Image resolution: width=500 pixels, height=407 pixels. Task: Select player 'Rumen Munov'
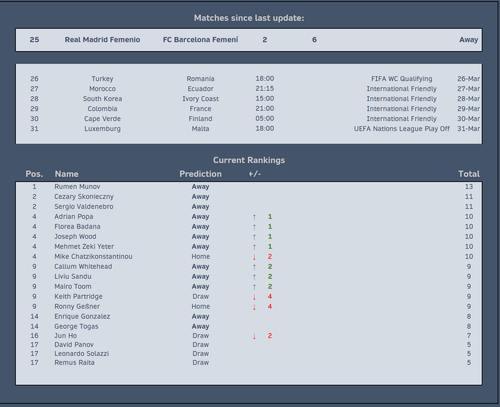[x=77, y=187]
